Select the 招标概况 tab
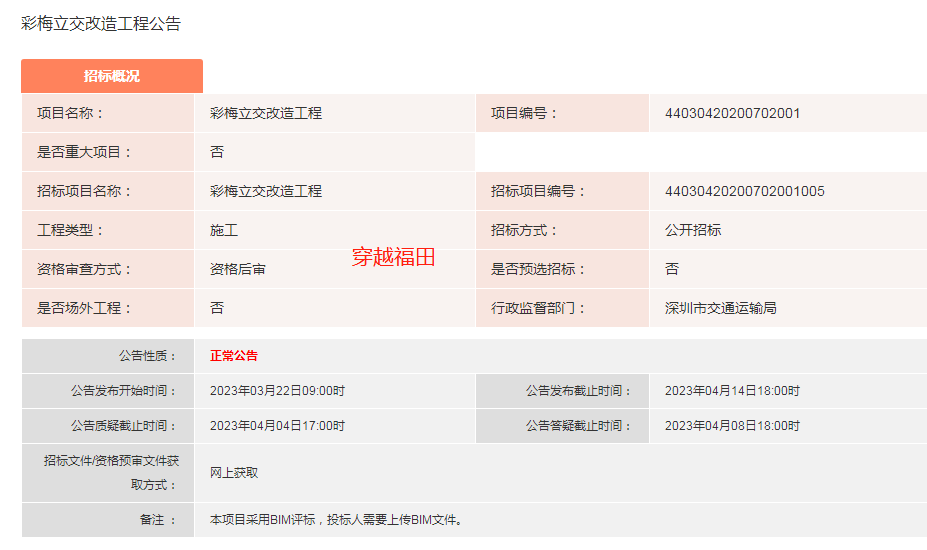Viewport: 927px width, 550px height. pyautogui.click(x=111, y=76)
